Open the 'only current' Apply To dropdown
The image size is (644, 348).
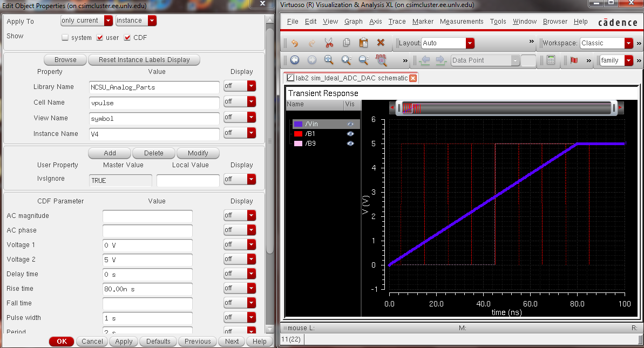(108, 21)
